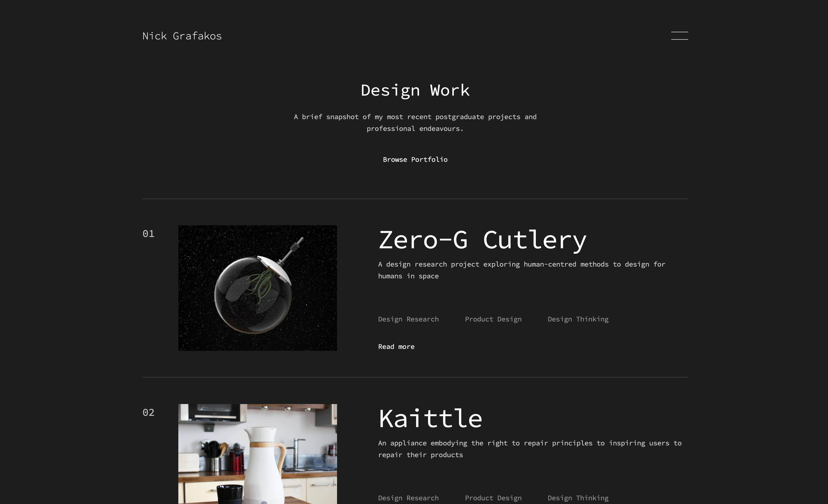Select Design Thinking tag under Zero-G Cutlery
Viewport: 828px width, 504px height.
click(x=578, y=319)
